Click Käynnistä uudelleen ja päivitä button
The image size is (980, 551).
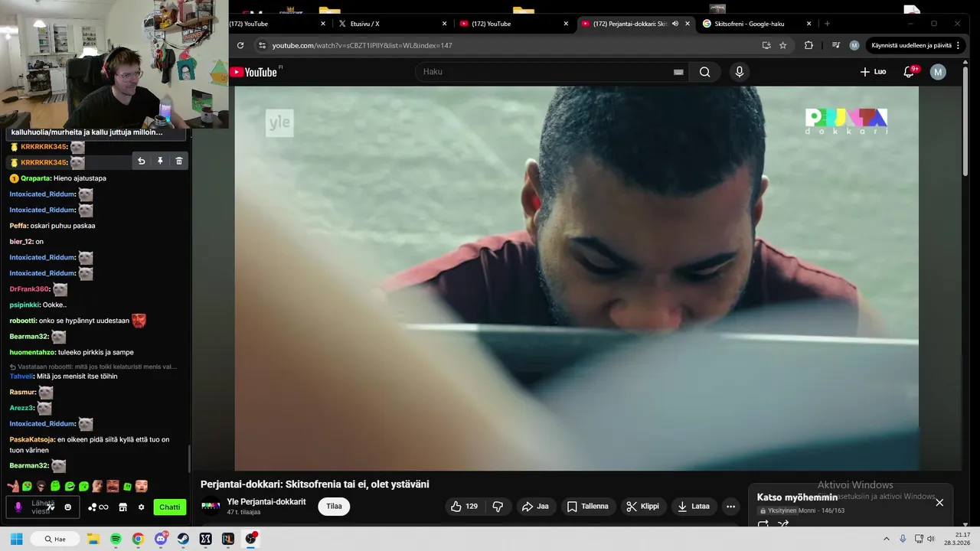[915, 46]
